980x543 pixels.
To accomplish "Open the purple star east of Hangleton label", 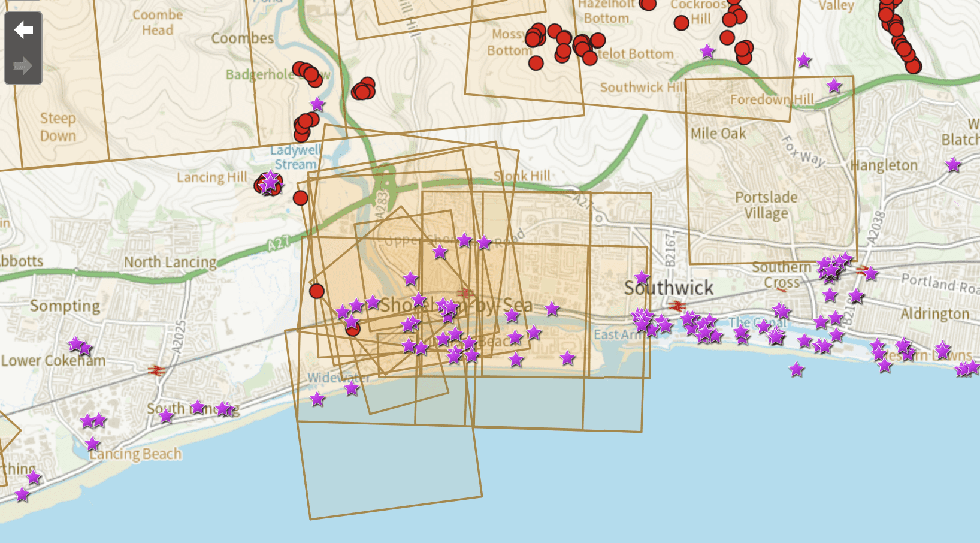I will point(953,164).
